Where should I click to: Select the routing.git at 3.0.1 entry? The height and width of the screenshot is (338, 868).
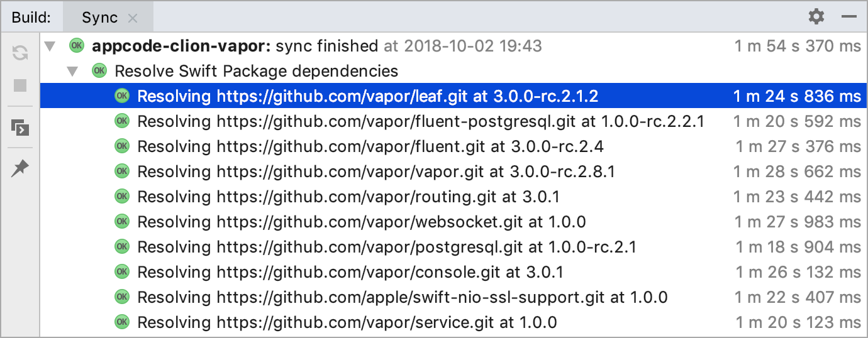click(x=453, y=196)
